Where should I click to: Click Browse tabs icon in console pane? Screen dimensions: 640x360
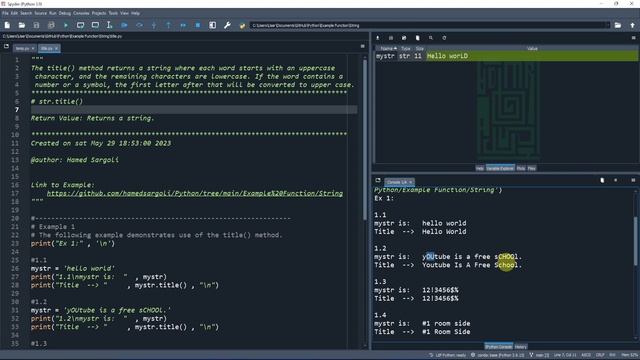point(378,180)
